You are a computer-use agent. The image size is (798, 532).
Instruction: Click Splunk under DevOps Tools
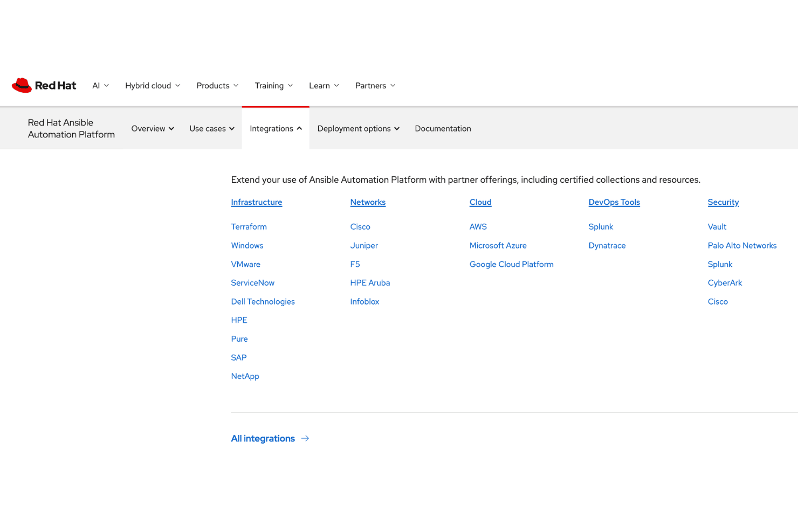click(x=601, y=227)
